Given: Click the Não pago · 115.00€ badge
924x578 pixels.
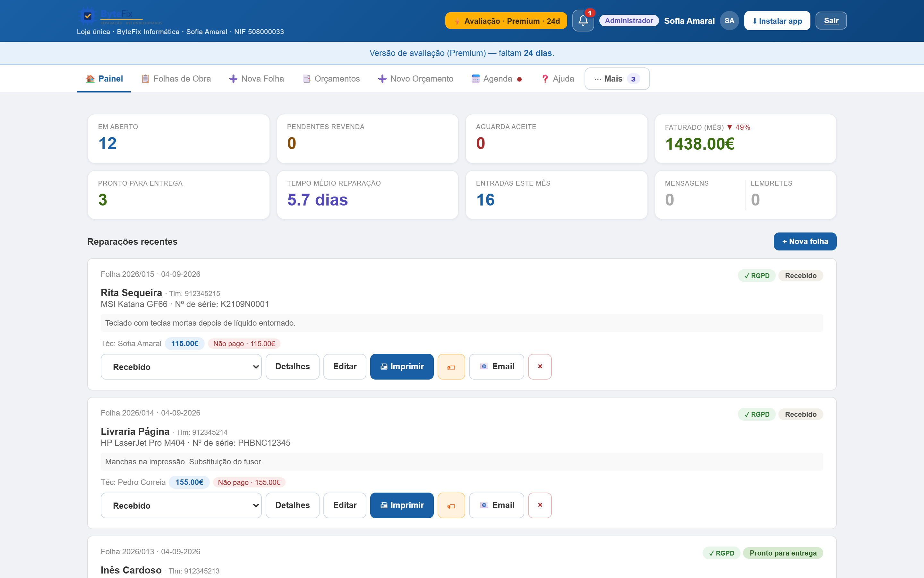Looking at the screenshot, I should pyautogui.click(x=244, y=344).
